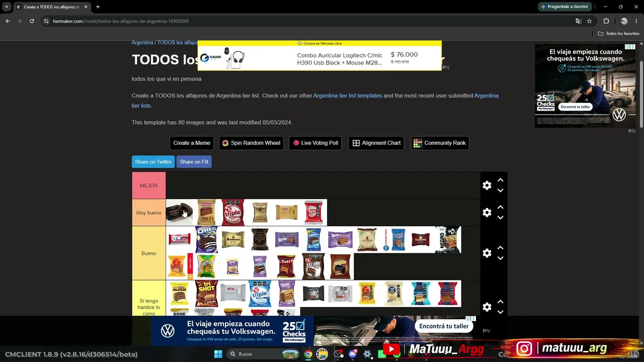This screenshot has height=362, width=644.
Task: Open the Chrome profile avatar menu
Action: [x=624, y=21]
